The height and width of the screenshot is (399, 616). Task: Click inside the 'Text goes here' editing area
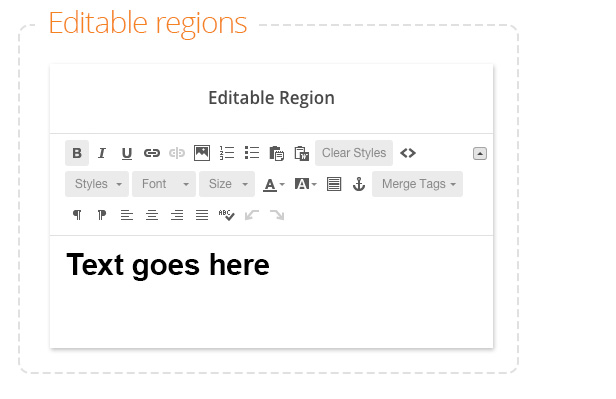click(x=271, y=291)
